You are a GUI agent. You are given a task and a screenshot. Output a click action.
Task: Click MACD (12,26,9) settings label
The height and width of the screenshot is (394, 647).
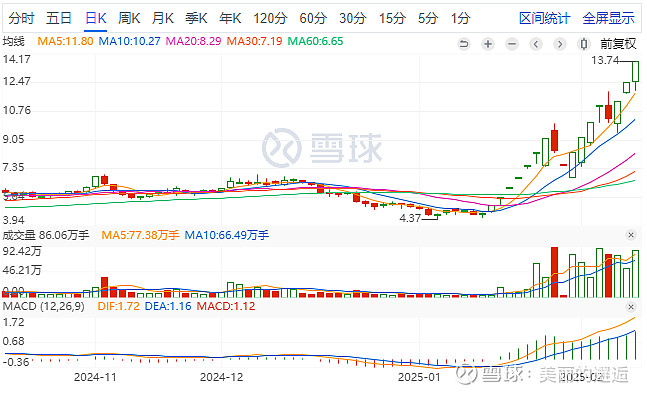click(x=43, y=307)
